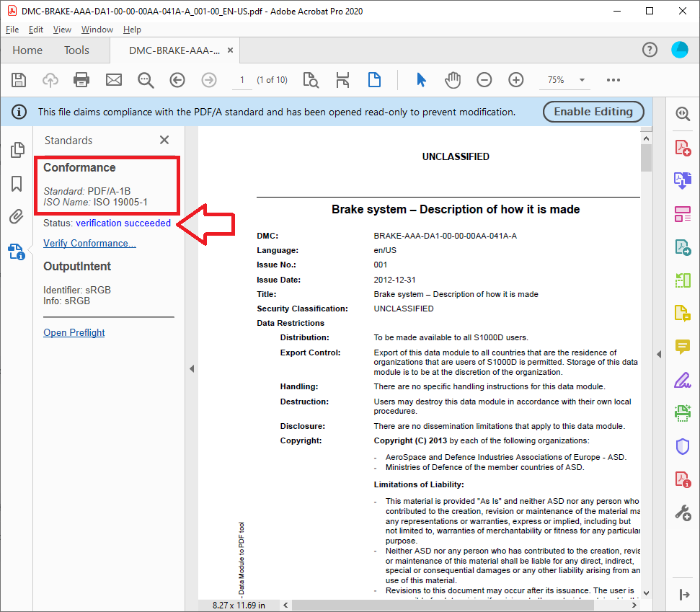This screenshot has height=612, width=700.
Task: Email the PDF as attachment
Action: coord(113,79)
